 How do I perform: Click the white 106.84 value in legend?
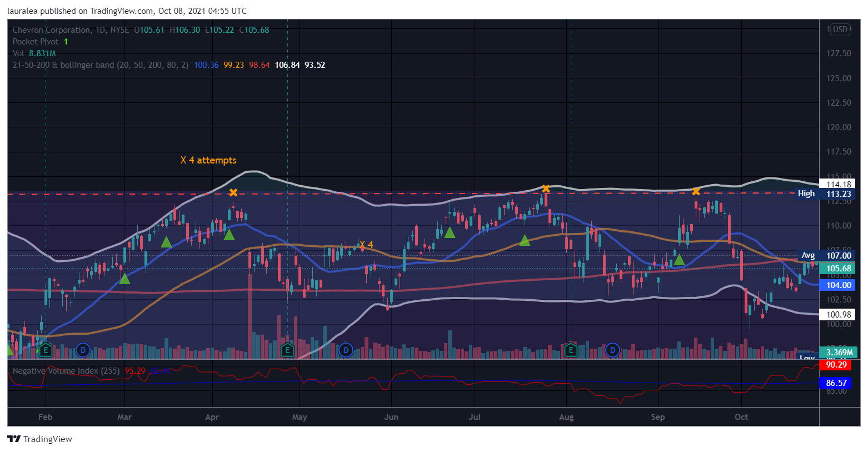coord(287,65)
